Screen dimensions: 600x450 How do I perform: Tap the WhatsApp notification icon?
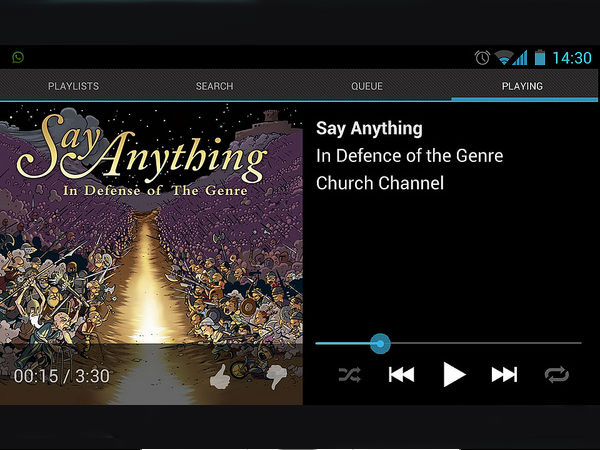(x=18, y=57)
